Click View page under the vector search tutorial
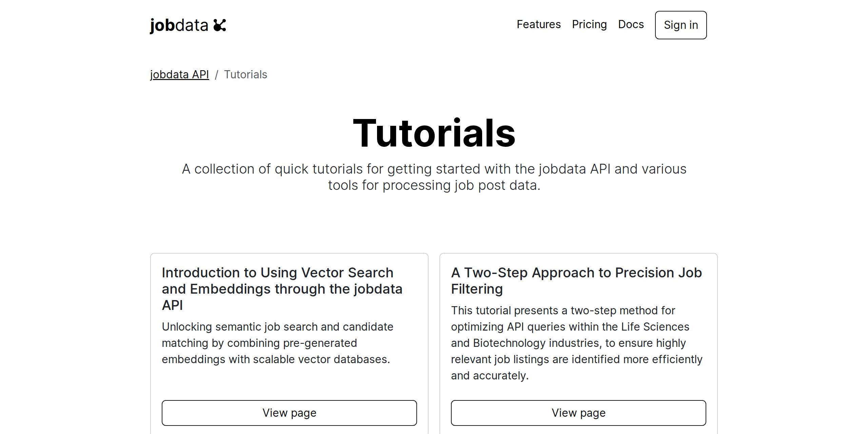This screenshot has height=434, width=868. (x=289, y=413)
